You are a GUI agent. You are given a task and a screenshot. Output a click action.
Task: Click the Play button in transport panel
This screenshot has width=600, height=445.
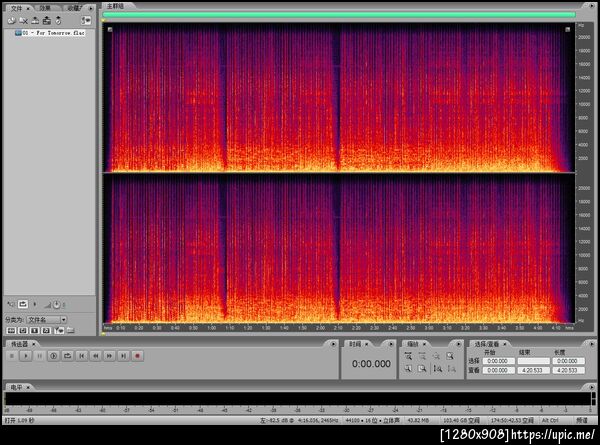[26, 356]
